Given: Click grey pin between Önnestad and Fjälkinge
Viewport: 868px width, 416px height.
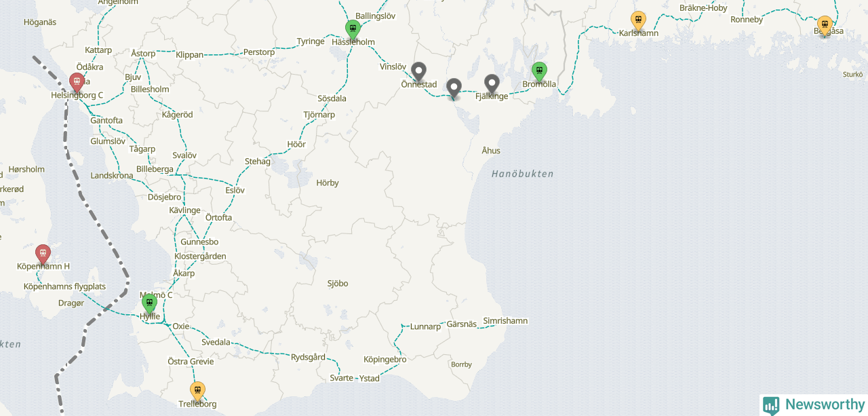Looking at the screenshot, I should [454, 88].
